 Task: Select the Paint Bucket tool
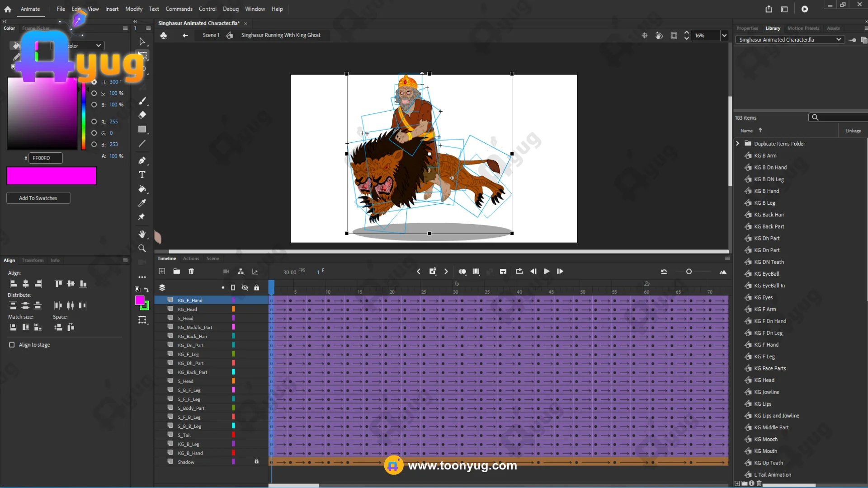[142, 189]
